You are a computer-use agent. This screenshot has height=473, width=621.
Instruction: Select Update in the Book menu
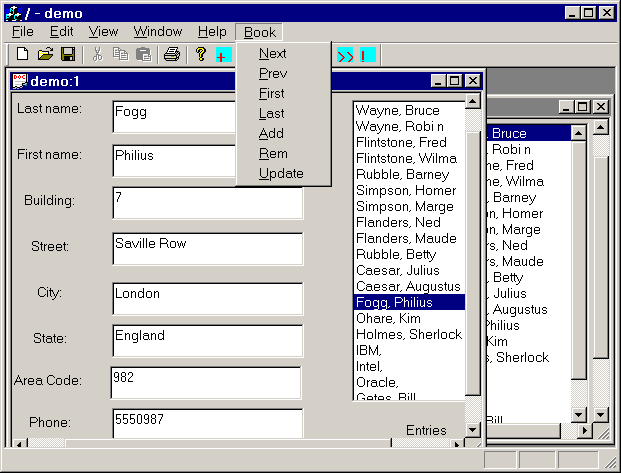point(280,174)
